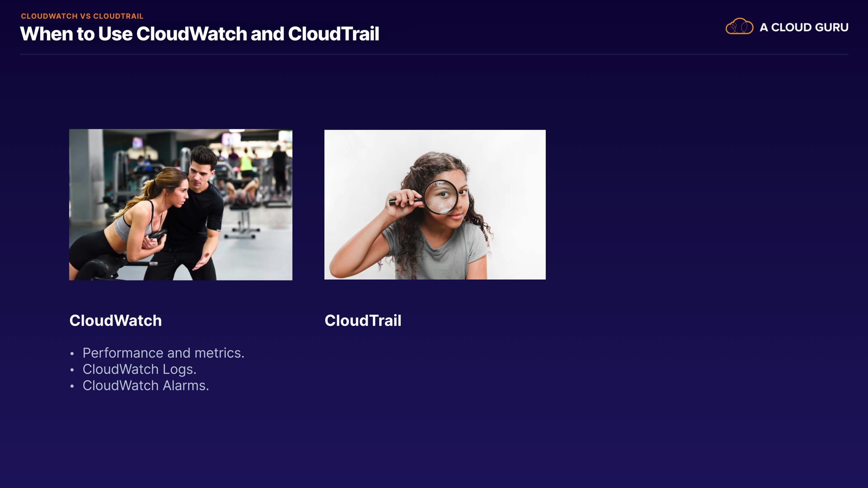Click the CloudWatch Logs bullet text

coord(139,369)
